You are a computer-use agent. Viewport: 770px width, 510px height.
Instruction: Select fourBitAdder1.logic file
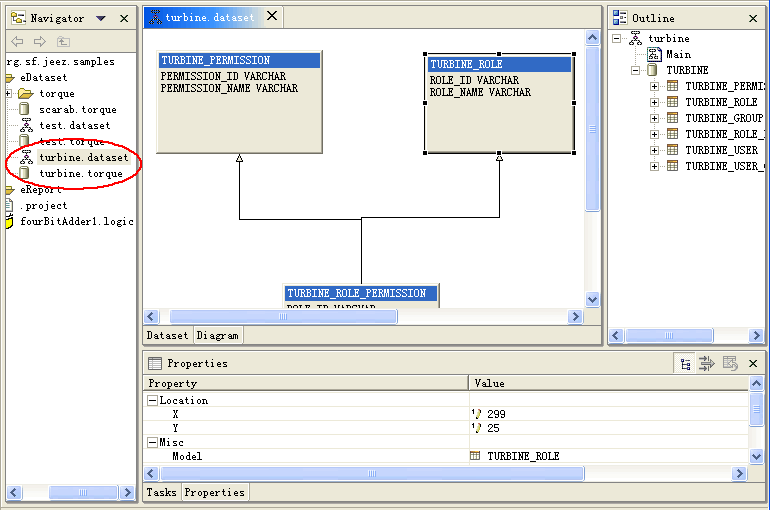pos(77,221)
